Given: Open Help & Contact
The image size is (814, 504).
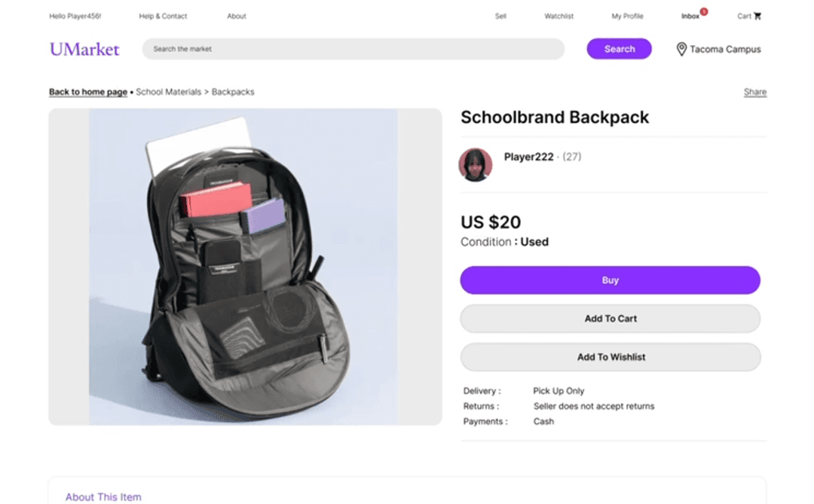Looking at the screenshot, I should pyautogui.click(x=163, y=15).
